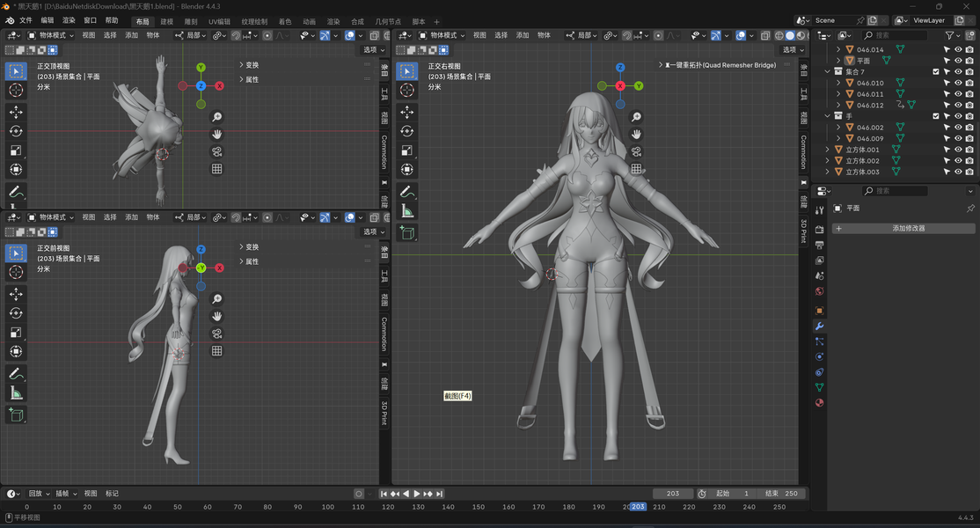Select the Measure tool in the right viewport

point(407,211)
